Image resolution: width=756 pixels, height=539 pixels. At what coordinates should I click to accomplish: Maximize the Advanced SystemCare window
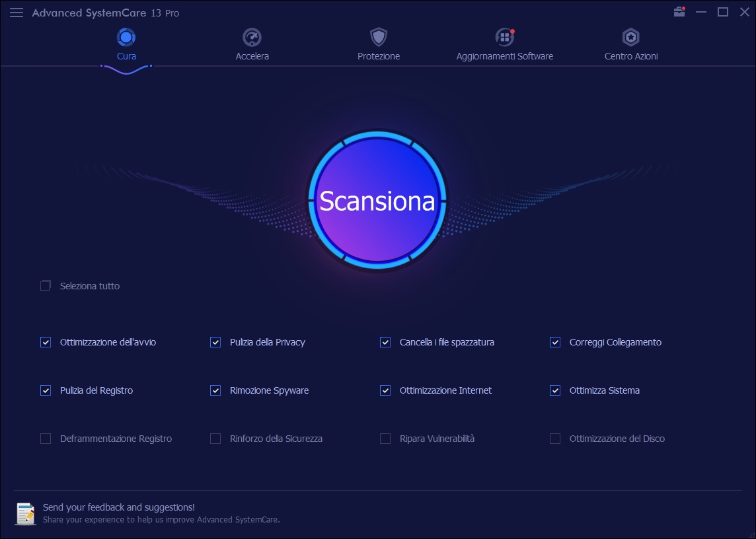tap(723, 12)
